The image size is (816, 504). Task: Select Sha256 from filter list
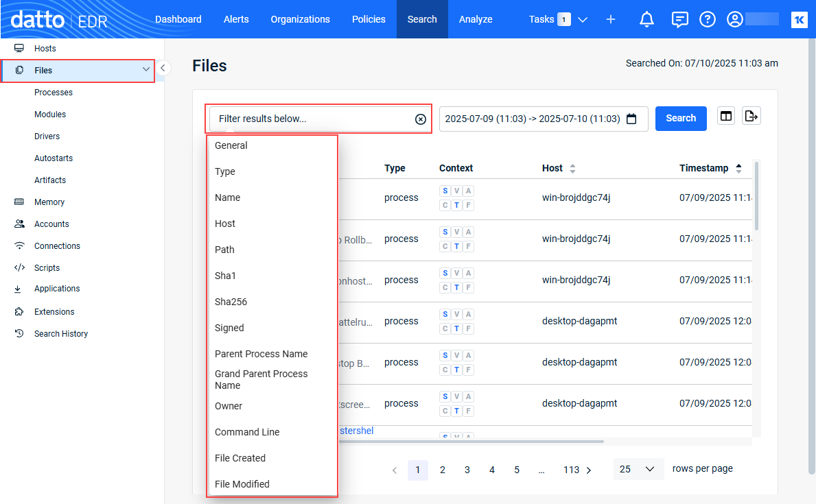231,302
